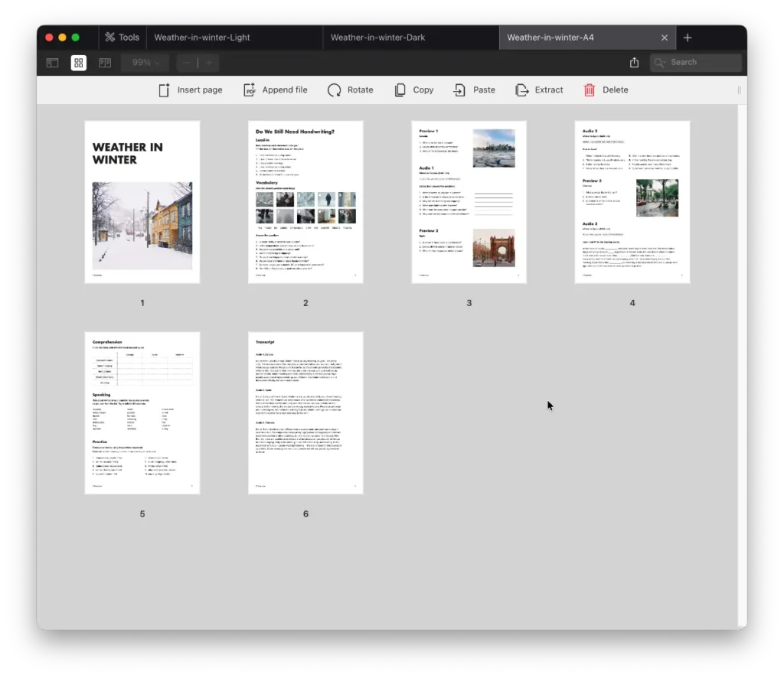The image size is (784, 678).
Task: Open the 99% zoom level dropdown
Action: click(x=146, y=63)
